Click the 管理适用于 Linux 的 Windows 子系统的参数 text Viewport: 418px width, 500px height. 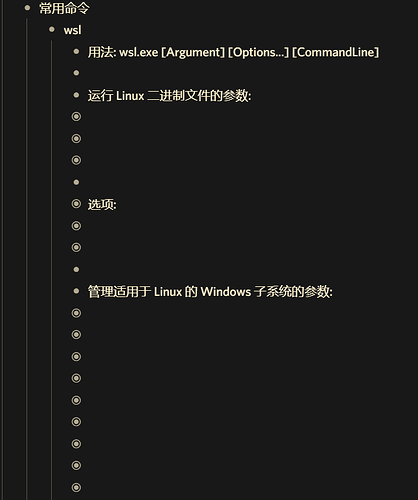click(x=210, y=292)
